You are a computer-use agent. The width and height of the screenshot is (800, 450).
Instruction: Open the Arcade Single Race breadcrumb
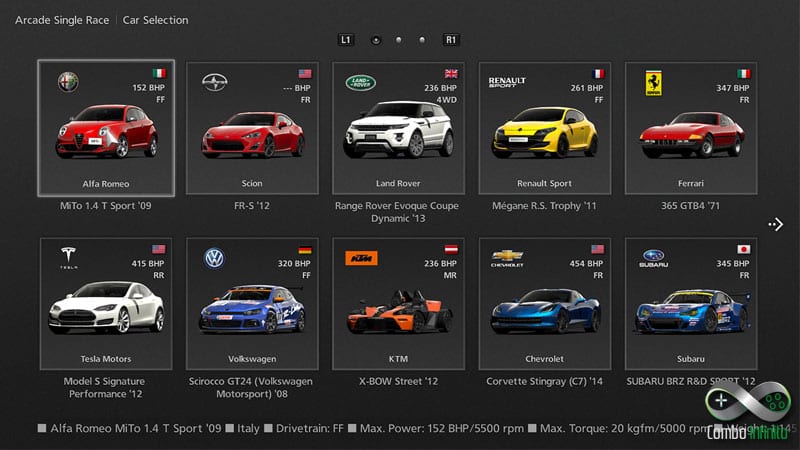point(62,20)
